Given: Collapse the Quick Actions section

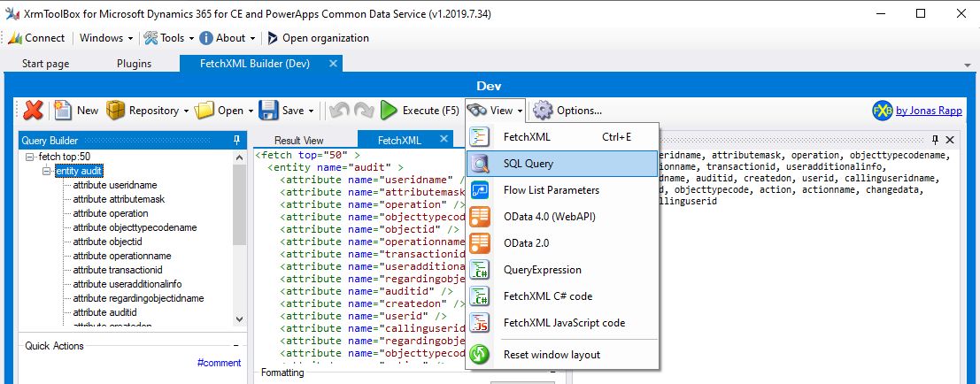Looking at the screenshot, I should 235,345.
